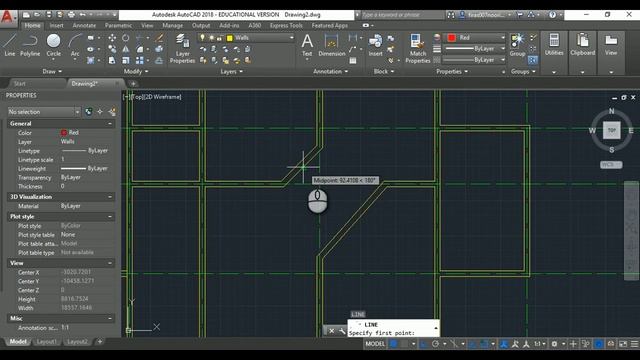Select the Line tool
The height and width of the screenshot is (360, 640).
pyautogui.click(x=9, y=45)
